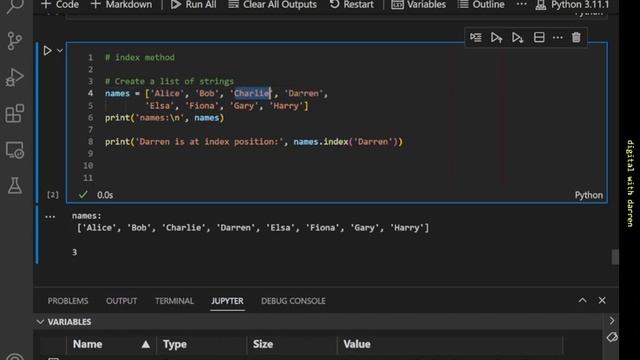This screenshot has height=360, width=640.
Task: Click the execution time 0.0s indicator
Action: click(x=105, y=195)
